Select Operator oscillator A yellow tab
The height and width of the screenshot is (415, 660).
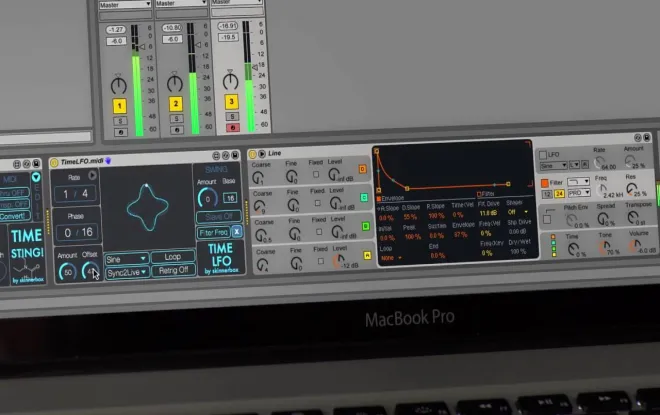click(x=367, y=255)
